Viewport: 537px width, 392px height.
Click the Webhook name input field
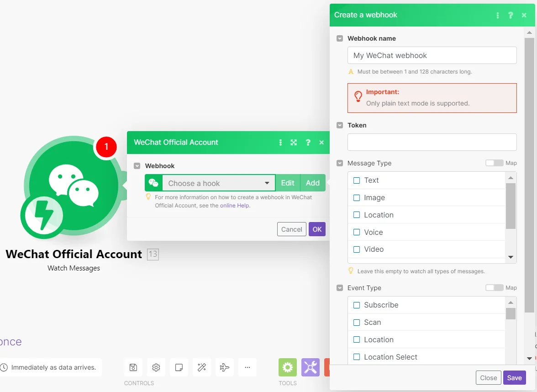pyautogui.click(x=432, y=56)
